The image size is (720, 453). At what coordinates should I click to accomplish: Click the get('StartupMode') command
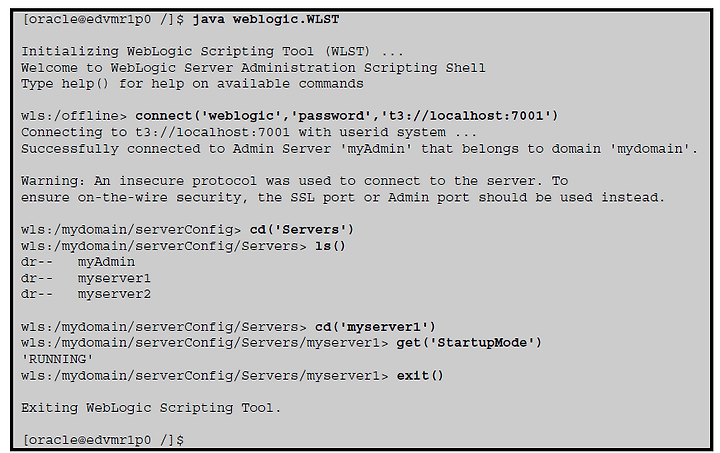coord(469,343)
